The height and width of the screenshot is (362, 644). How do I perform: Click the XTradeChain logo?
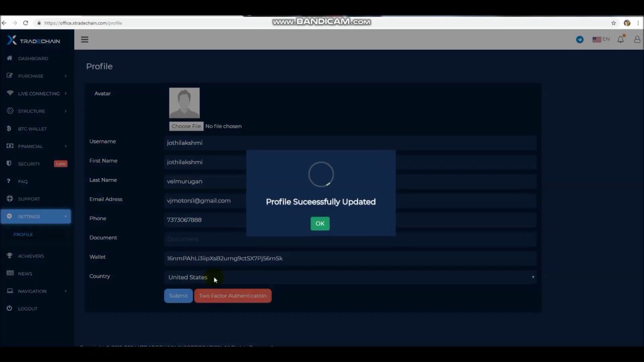click(33, 41)
